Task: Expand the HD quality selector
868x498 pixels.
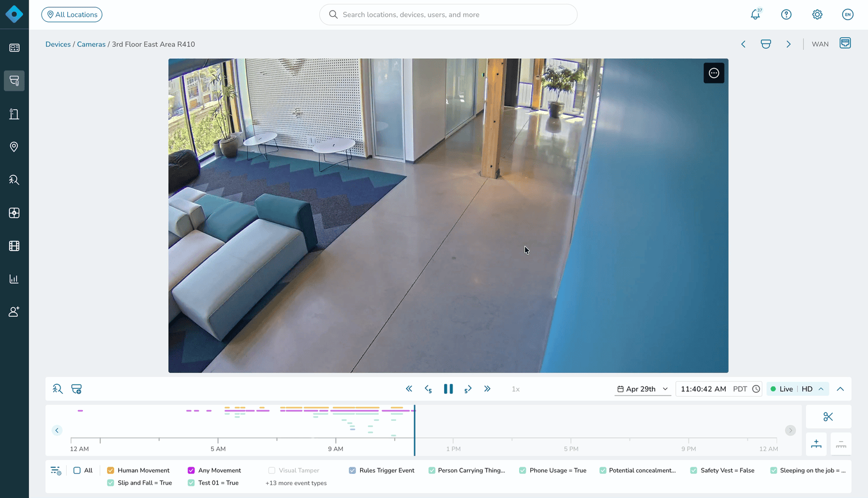Action: [813, 389]
